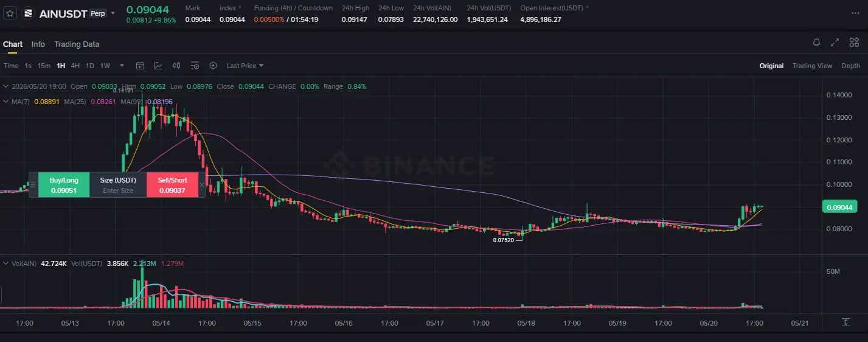The width and height of the screenshot is (868, 342).
Task: Select the 1s interval
Action: [x=28, y=66]
